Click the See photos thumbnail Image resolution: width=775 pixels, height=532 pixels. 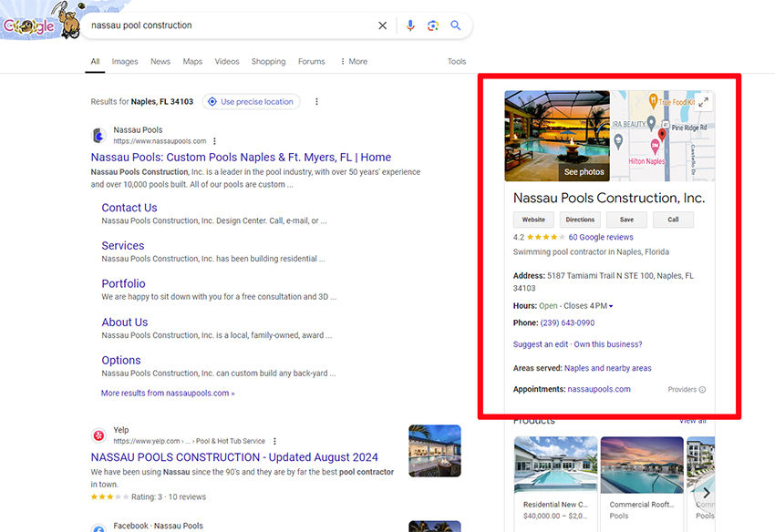(x=557, y=136)
